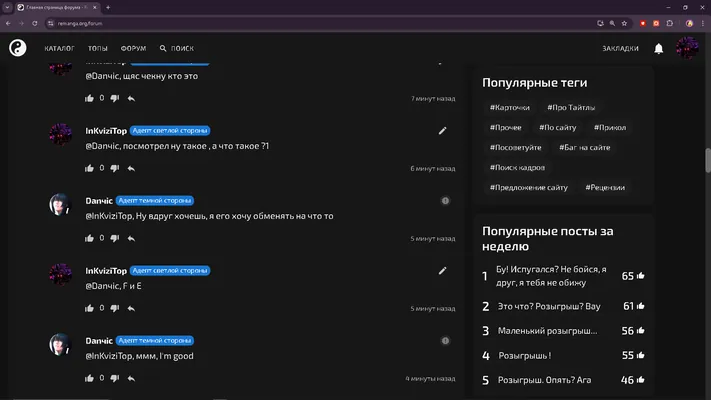
Task: Open the Chrome three-dot menu
Action: tap(702, 23)
